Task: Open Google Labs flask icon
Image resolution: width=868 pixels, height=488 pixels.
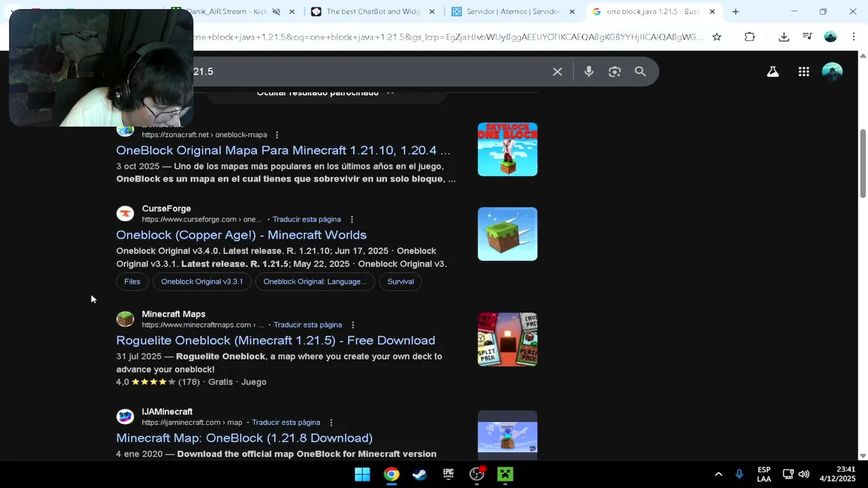Action: tap(772, 71)
